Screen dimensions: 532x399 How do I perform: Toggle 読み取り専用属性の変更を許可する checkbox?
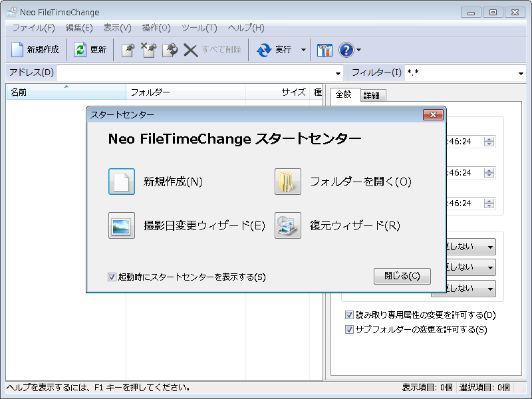[x=349, y=315]
